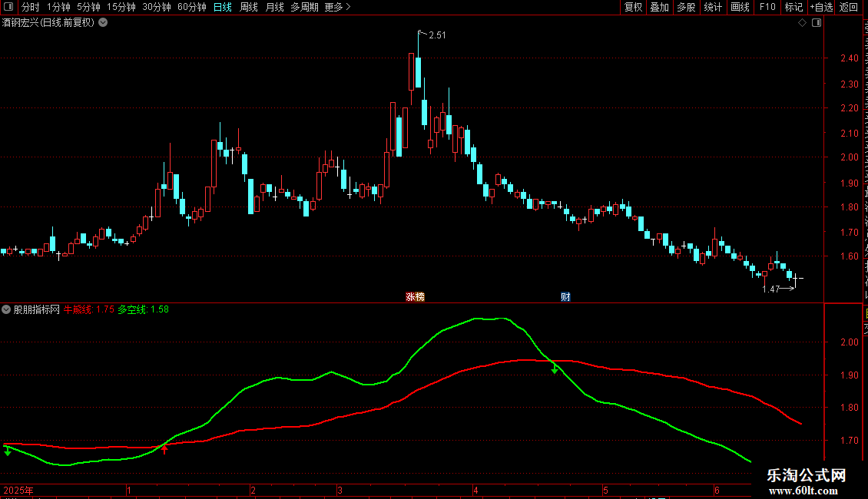Click the 叠加 overlay button
The height and width of the screenshot is (499, 868).
[x=659, y=7]
